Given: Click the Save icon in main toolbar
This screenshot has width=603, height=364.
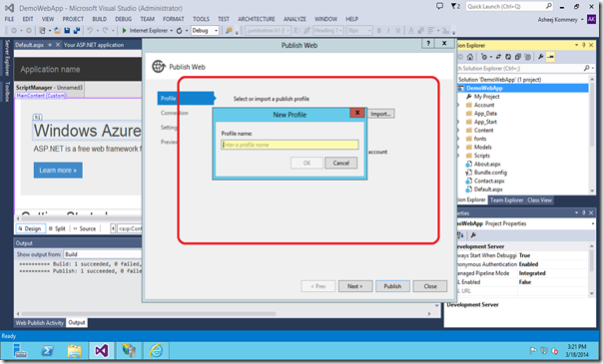Looking at the screenshot, I should pyautogui.click(x=67, y=30).
